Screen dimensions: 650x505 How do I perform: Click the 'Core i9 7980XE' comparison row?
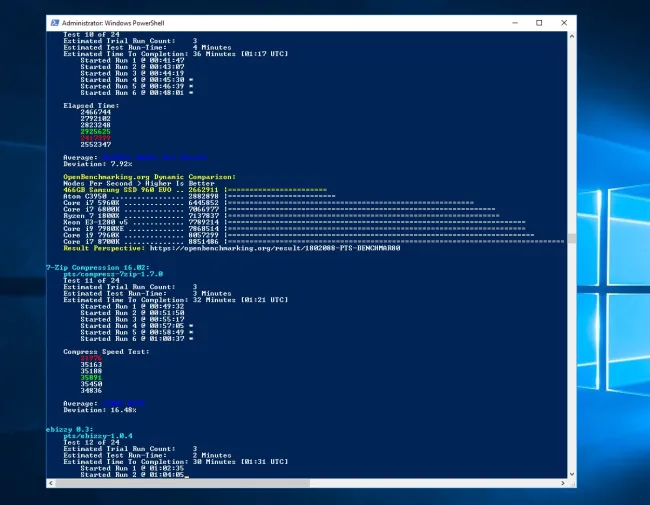click(294, 228)
